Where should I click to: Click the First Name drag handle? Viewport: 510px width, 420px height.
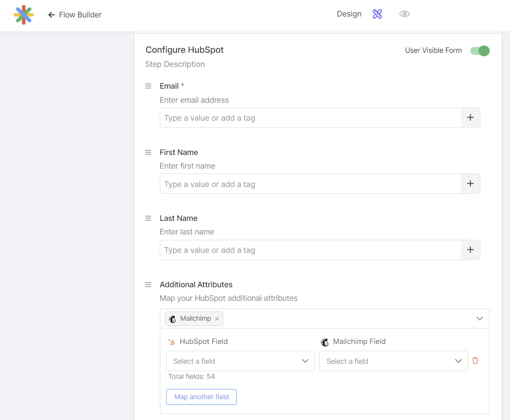(148, 152)
